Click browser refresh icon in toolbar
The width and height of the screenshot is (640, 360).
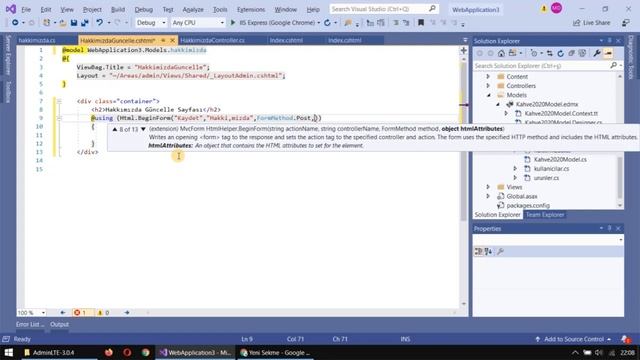coord(327,23)
